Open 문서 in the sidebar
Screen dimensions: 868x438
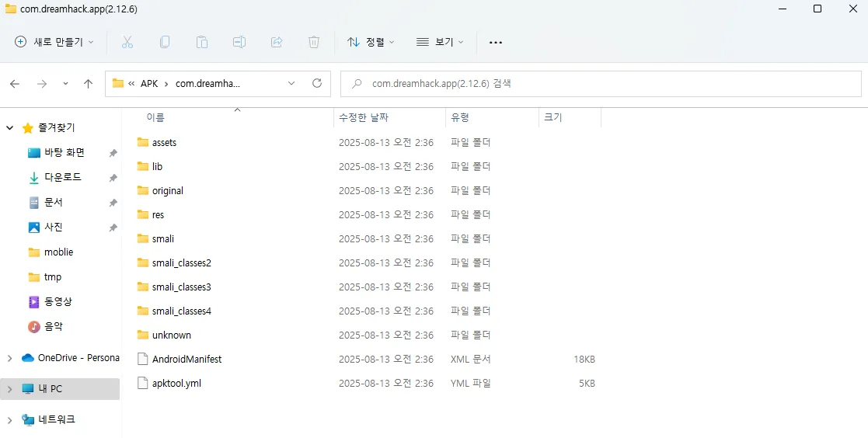(53, 203)
